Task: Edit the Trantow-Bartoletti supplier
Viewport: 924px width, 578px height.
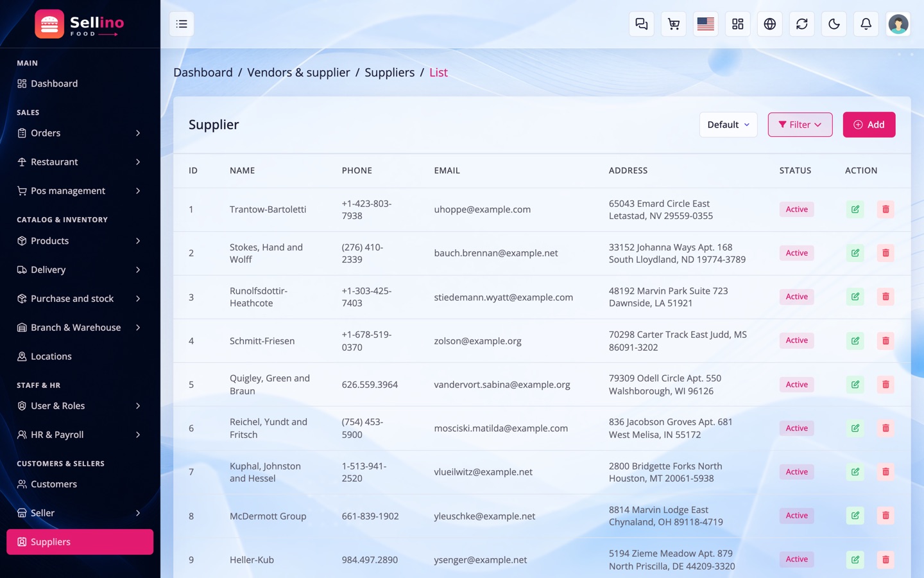Action: tap(855, 209)
